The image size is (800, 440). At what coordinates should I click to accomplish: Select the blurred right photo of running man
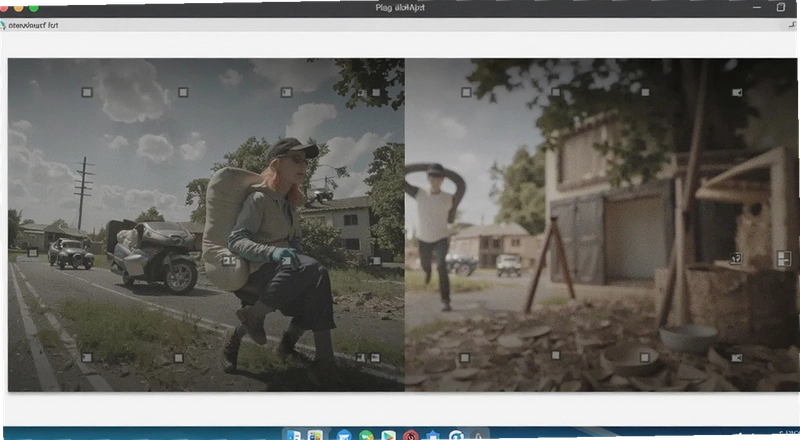click(602, 225)
